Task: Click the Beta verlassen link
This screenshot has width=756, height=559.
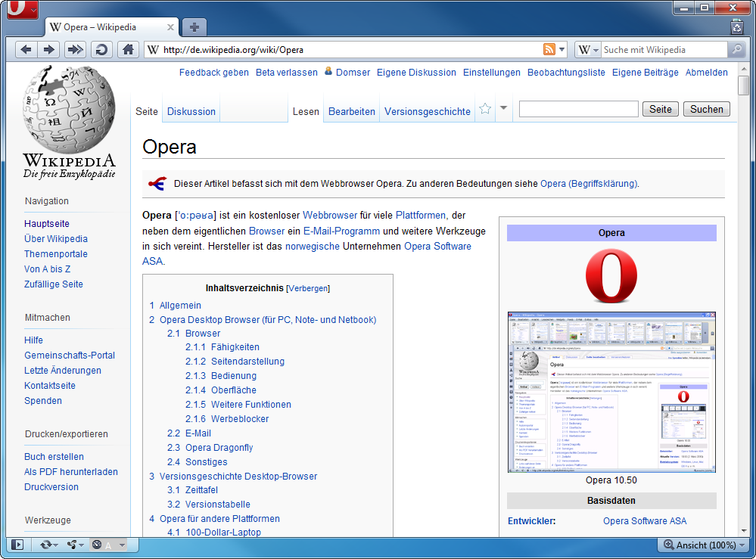Action: 286,73
